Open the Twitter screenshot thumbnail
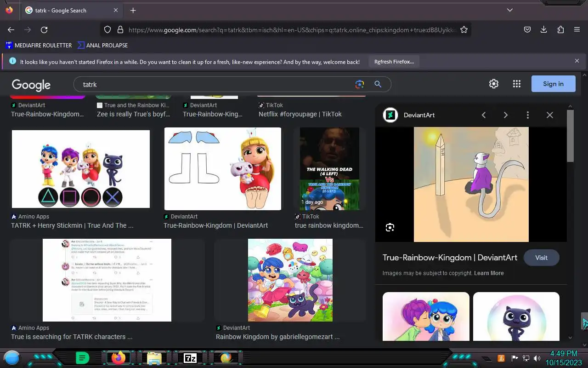This screenshot has width=588, height=368. pyautogui.click(x=107, y=280)
